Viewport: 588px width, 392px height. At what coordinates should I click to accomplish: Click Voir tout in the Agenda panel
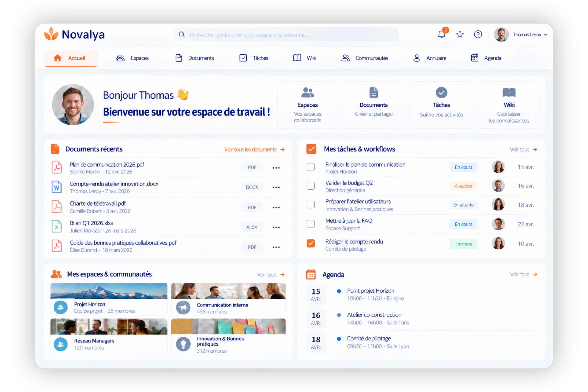(x=523, y=275)
